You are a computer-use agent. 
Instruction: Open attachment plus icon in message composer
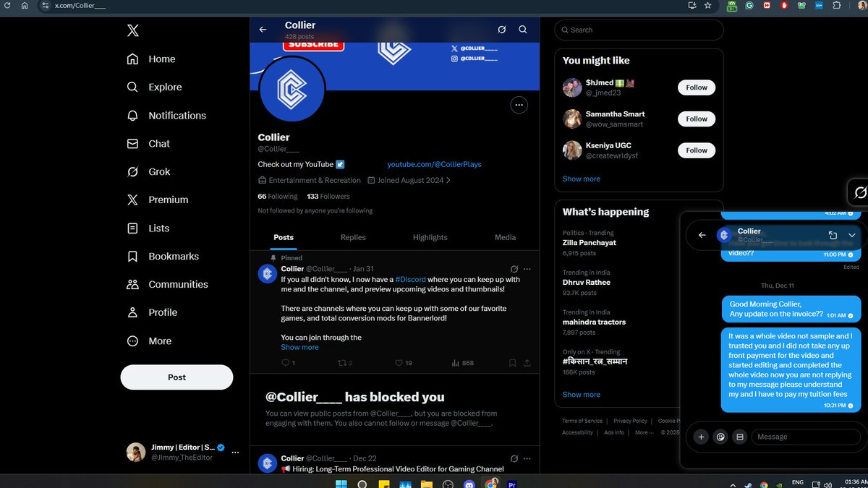(x=701, y=437)
